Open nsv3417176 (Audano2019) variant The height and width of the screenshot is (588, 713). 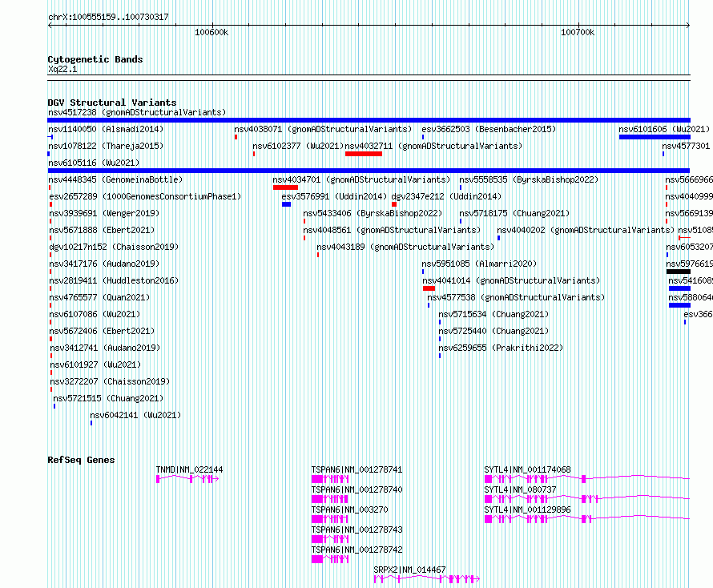point(104,264)
